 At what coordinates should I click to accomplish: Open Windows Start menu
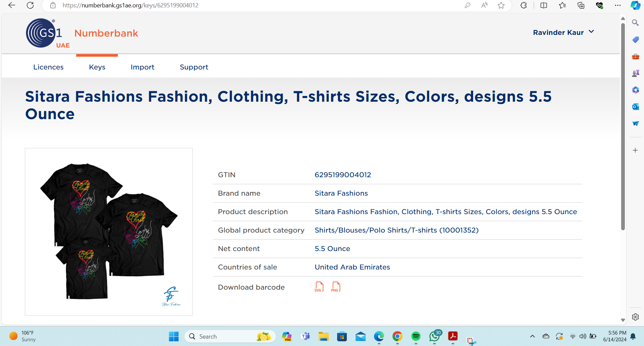point(174,336)
